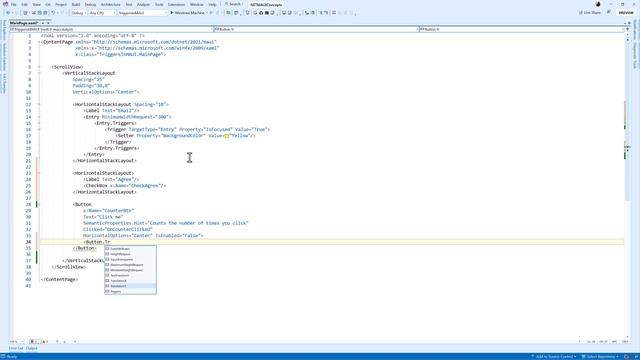640x360 pixels.
Task: Click the text Clicked="OnCounterClicked" on line 32
Action: (x=118, y=229)
